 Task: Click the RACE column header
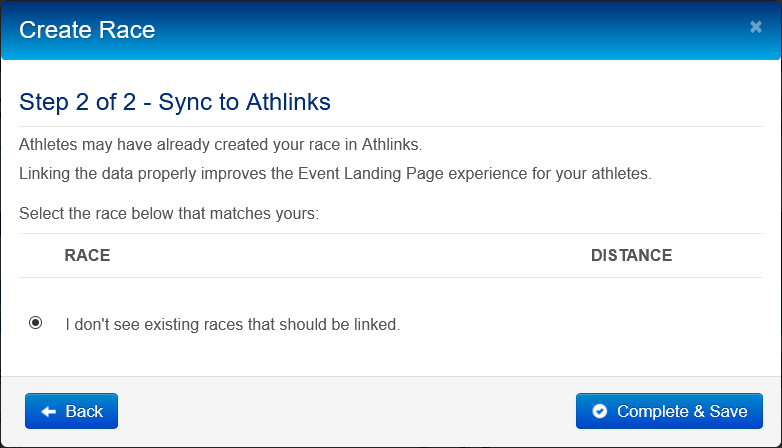[87, 255]
